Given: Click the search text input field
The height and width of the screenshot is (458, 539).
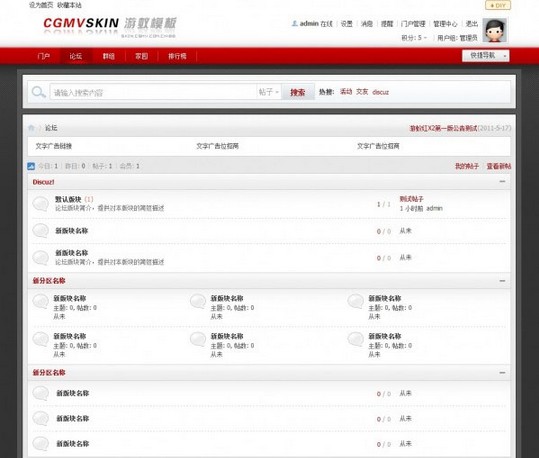Looking at the screenshot, I should point(153,92).
